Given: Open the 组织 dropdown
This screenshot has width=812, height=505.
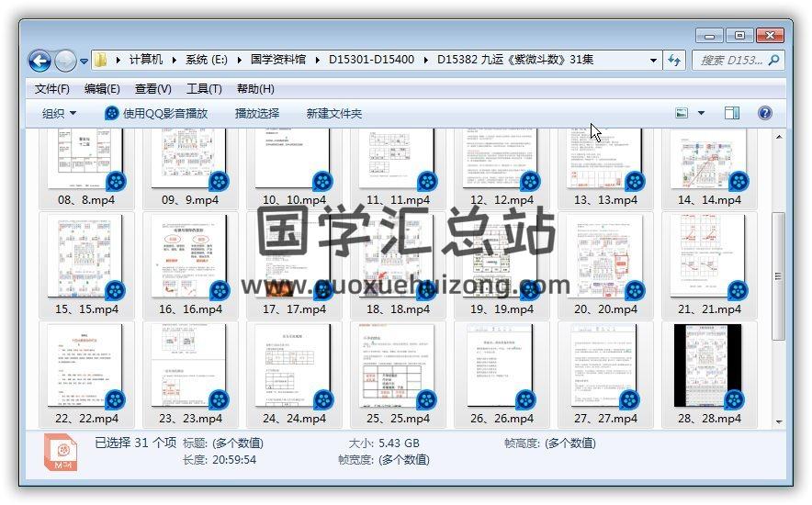Looking at the screenshot, I should pyautogui.click(x=59, y=113).
